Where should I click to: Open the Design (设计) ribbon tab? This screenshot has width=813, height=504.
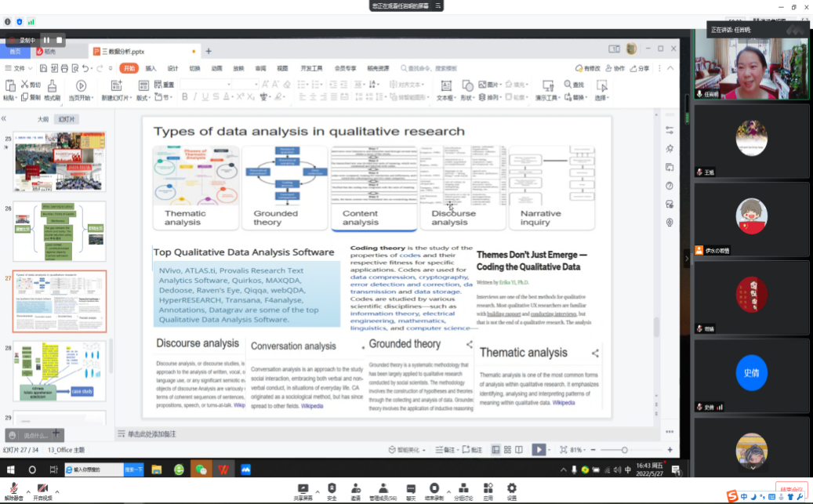172,68
